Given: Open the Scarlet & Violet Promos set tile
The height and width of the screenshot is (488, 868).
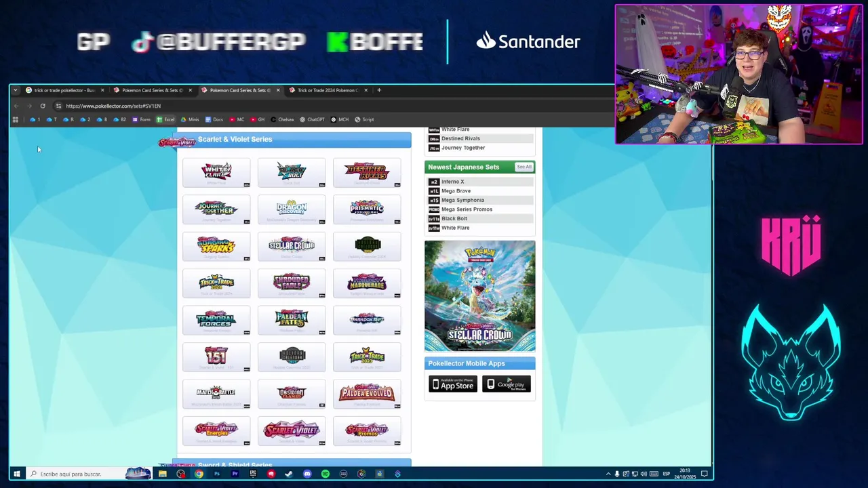Looking at the screenshot, I should [x=367, y=431].
